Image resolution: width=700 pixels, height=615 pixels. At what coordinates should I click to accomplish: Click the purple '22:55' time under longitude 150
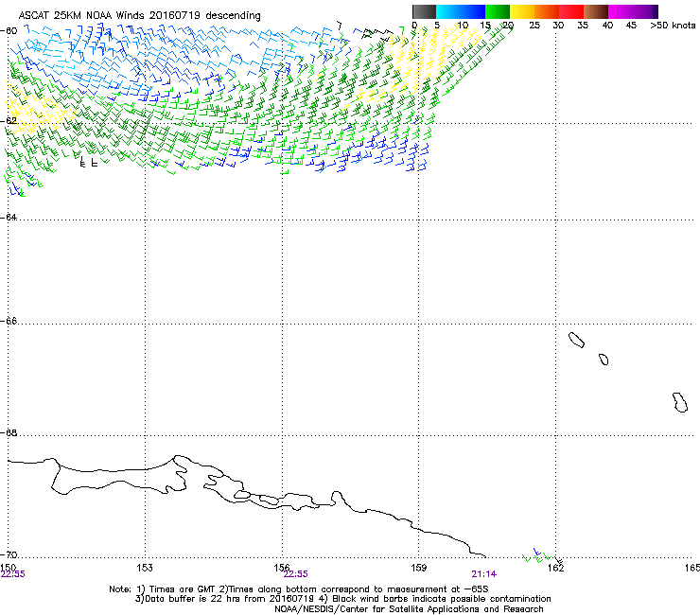tap(13, 574)
